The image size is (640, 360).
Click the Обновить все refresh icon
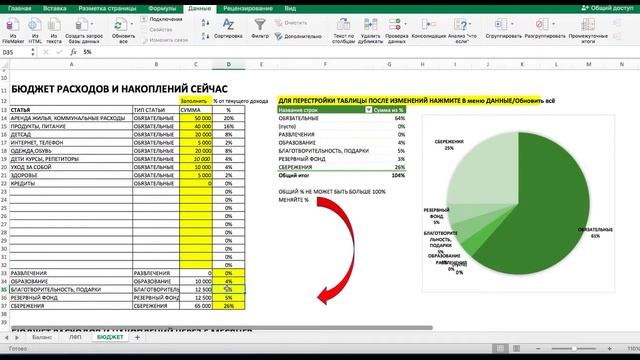pos(120,25)
